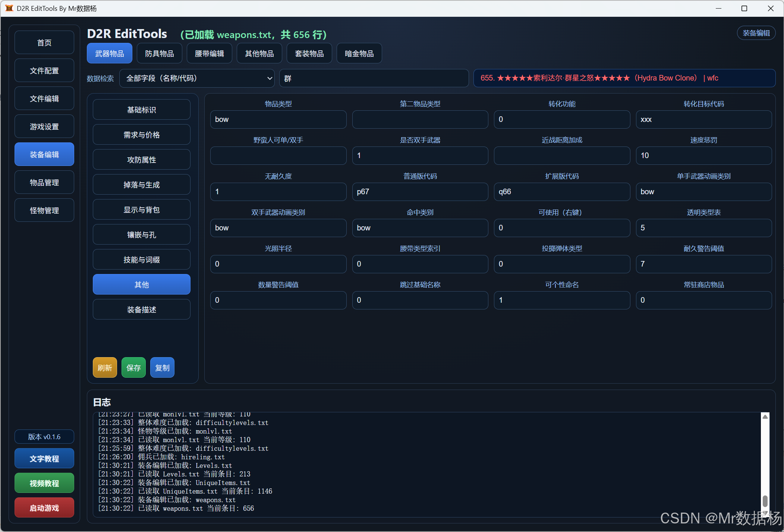
Task: Click the red 启动游戏 button
Action: pyautogui.click(x=44, y=508)
